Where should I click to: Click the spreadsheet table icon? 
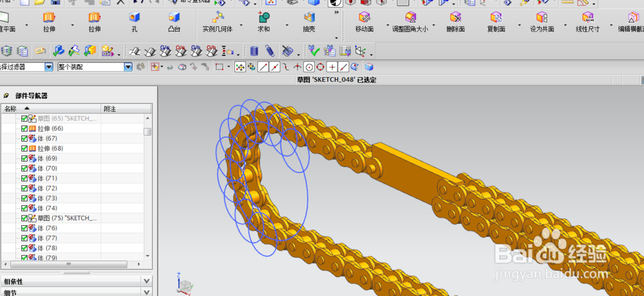point(345,51)
